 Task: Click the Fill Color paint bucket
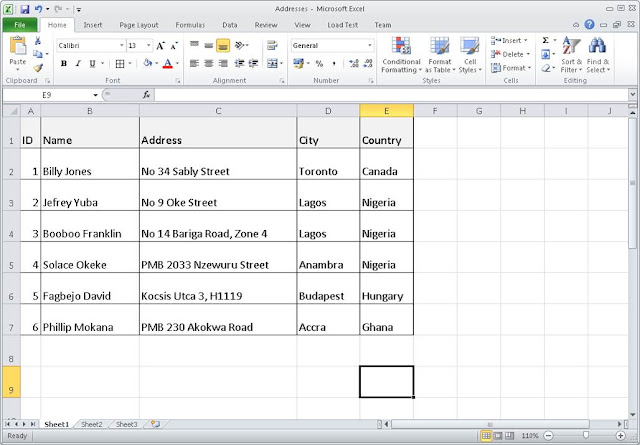(147, 63)
